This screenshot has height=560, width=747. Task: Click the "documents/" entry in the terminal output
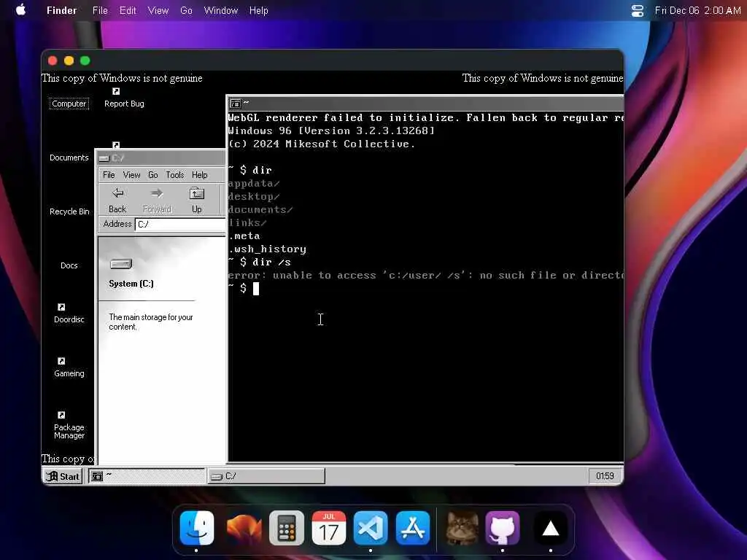pos(260,209)
